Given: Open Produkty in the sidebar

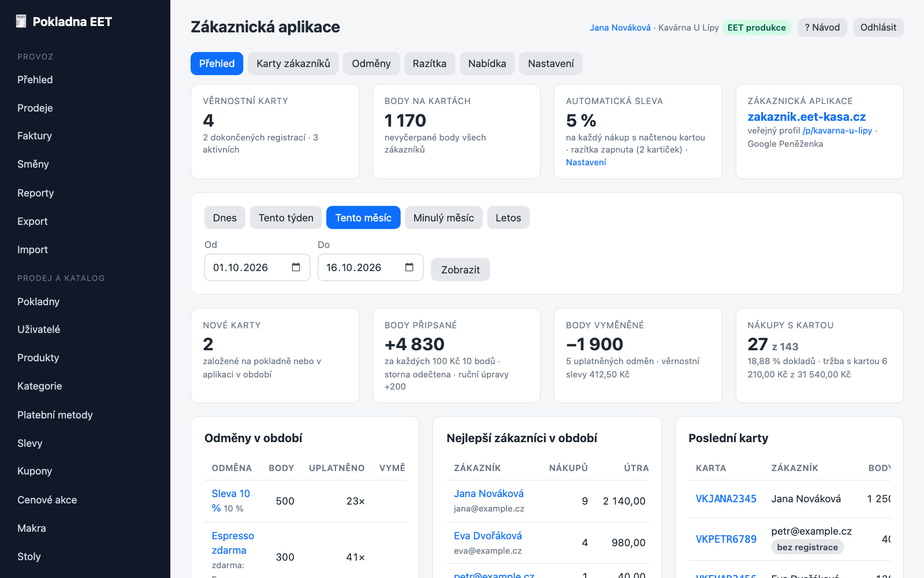Looking at the screenshot, I should 38,358.
